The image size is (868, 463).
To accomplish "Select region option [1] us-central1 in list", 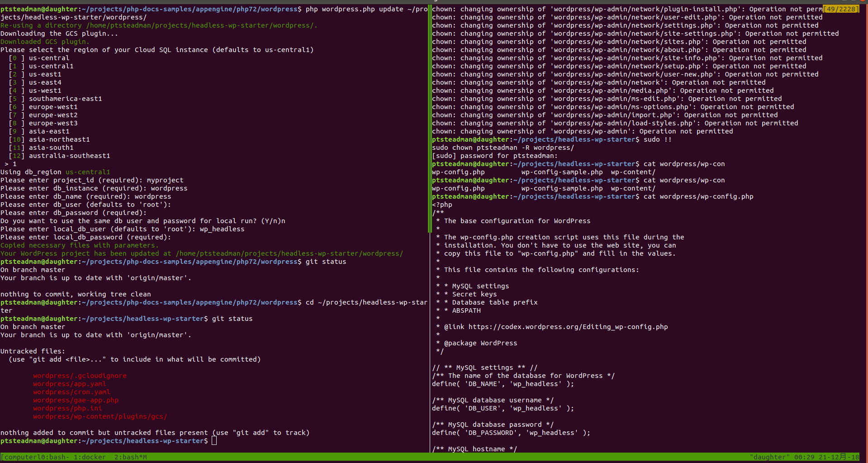I will tap(41, 66).
